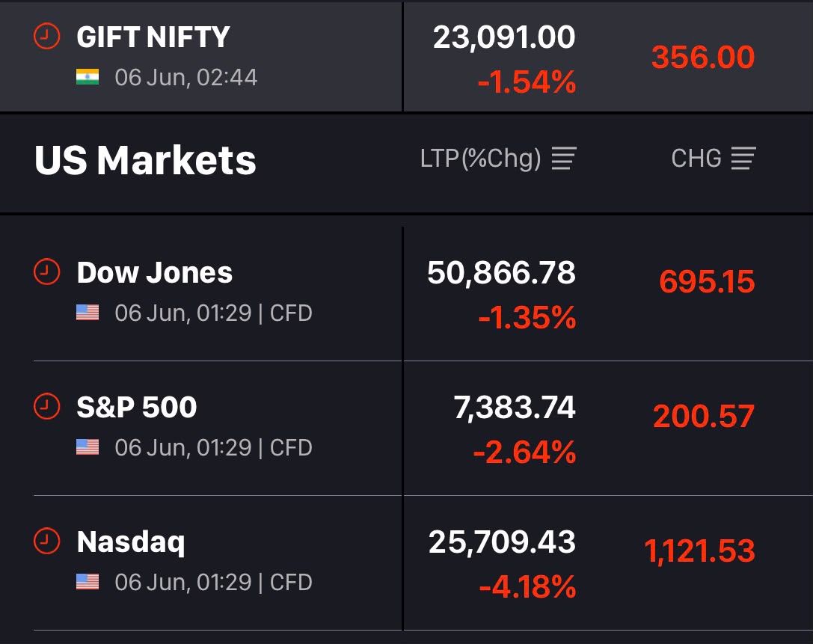Select Dow Jones change value 695.15
The image size is (813, 644).
coord(707,282)
